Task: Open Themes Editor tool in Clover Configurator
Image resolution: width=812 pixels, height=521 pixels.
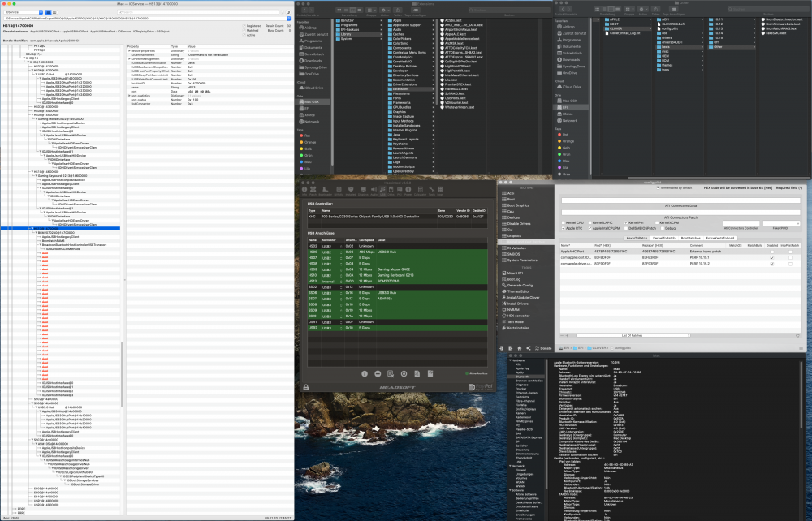Action: pos(516,291)
